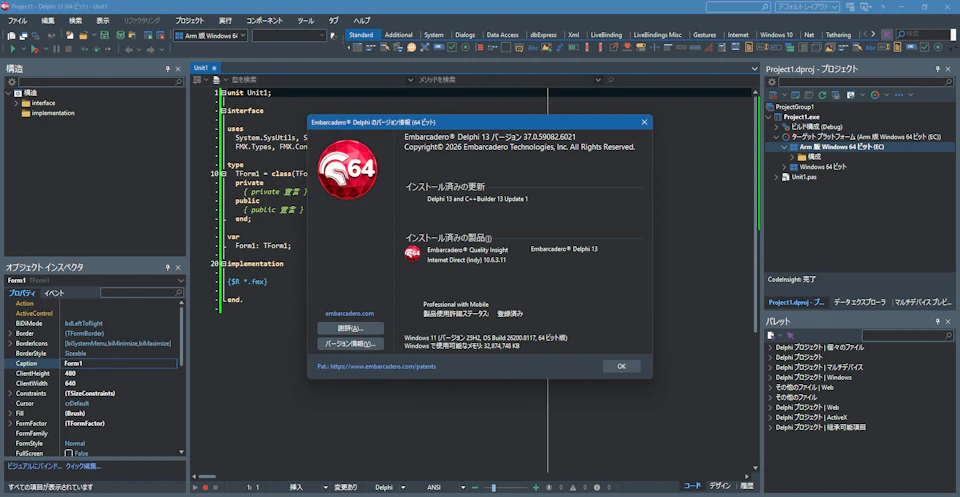Toggle pin on the Project panel
The height and width of the screenshot is (497, 960).
938,69
